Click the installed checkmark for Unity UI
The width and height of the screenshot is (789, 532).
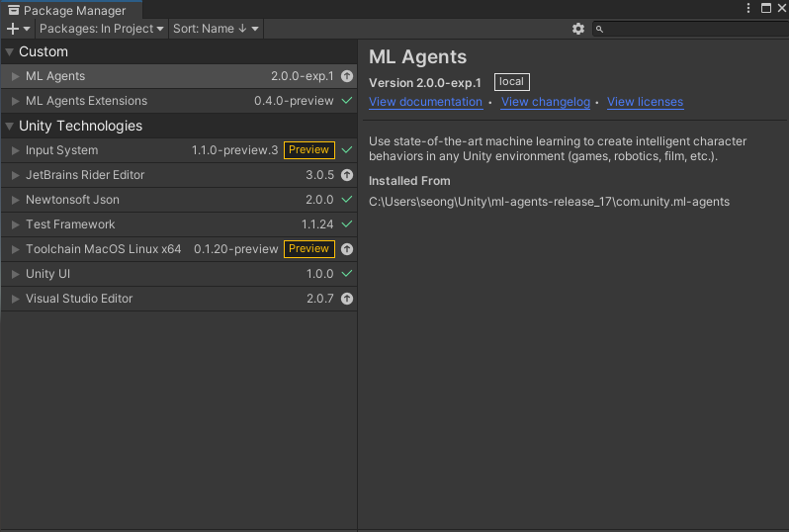coord(347,273)
